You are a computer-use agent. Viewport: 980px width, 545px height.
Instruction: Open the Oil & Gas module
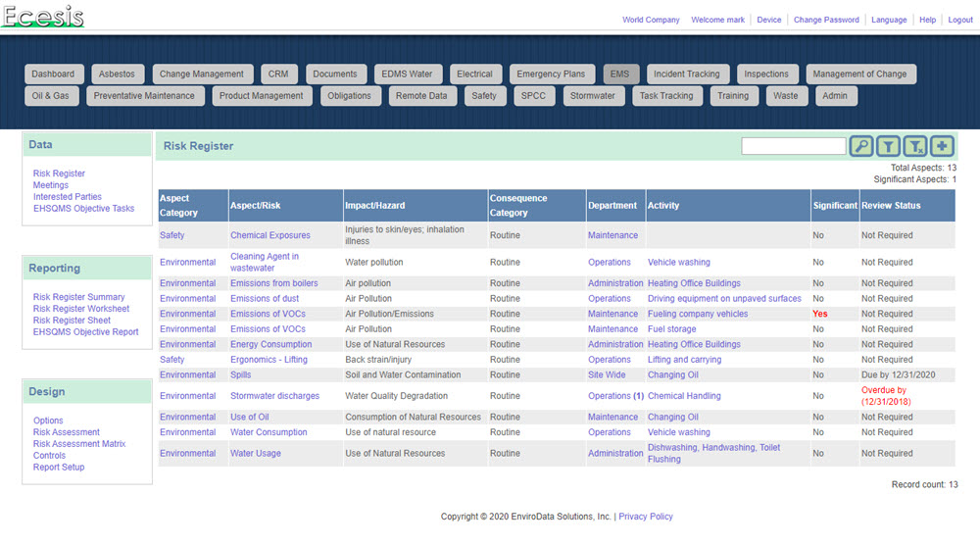[51, 96]
